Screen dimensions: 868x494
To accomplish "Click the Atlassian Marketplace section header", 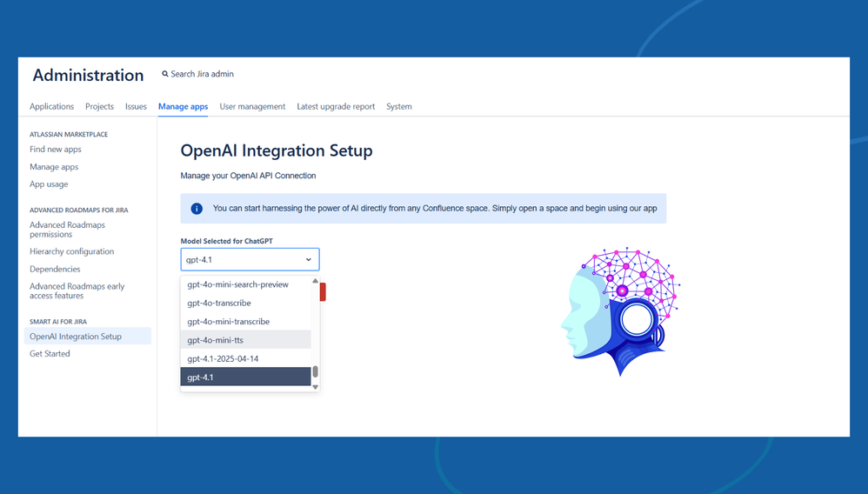I will 69,134.
